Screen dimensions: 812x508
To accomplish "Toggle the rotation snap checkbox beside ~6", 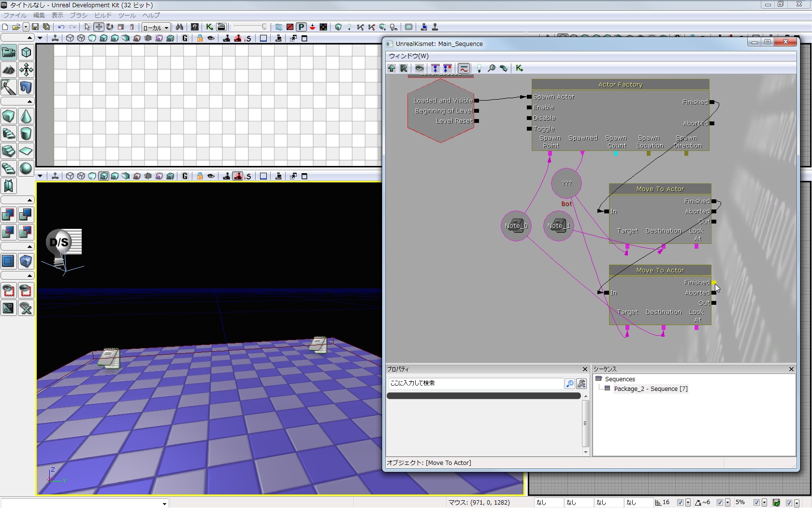I will (720, 503).
